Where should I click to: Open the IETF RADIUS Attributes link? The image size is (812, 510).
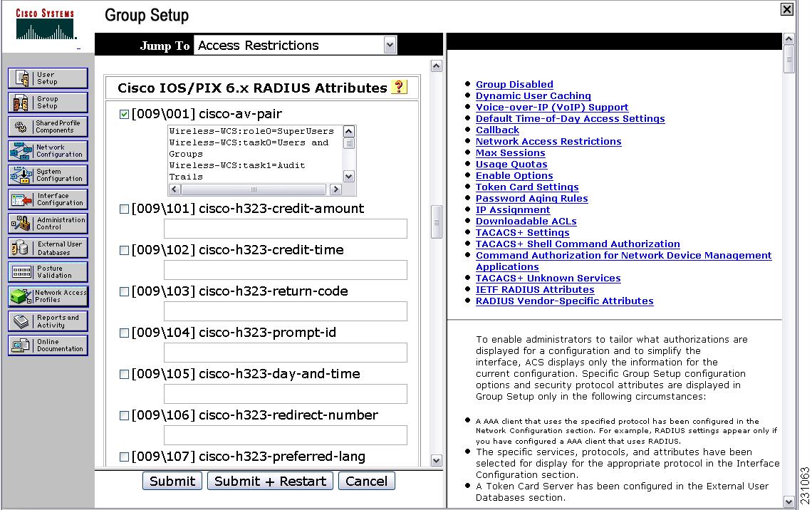(535, 289)
